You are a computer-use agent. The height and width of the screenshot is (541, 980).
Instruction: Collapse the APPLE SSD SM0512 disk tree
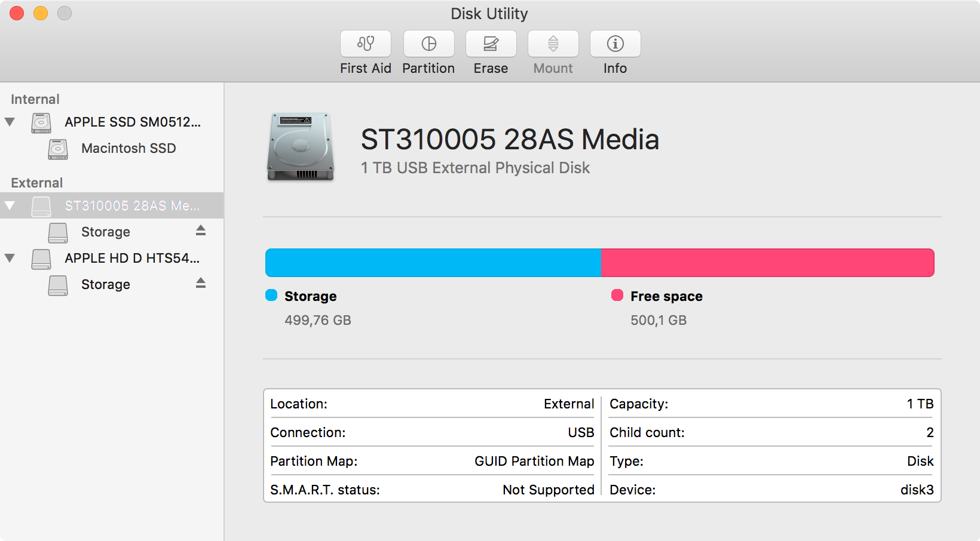pos(10,122)
